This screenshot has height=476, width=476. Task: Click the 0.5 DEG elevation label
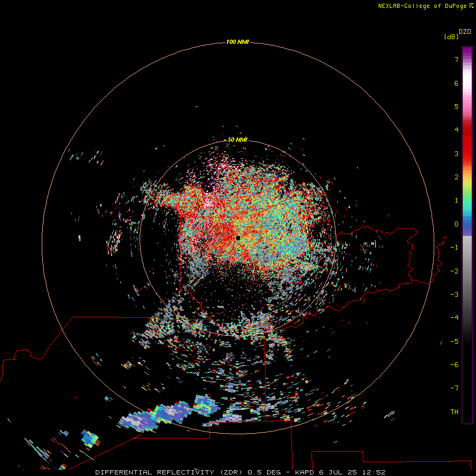click(x=264, y=472)
